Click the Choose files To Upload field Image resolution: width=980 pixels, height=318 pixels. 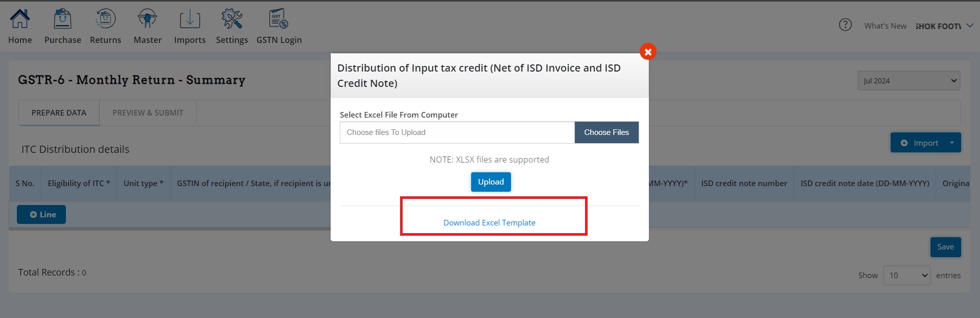(x=457, y=132)
